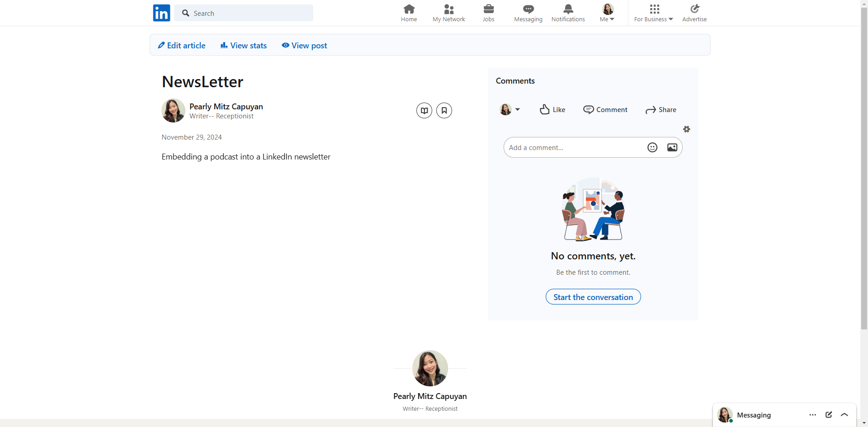Save the article with the bookmark icon

(444, 110)
